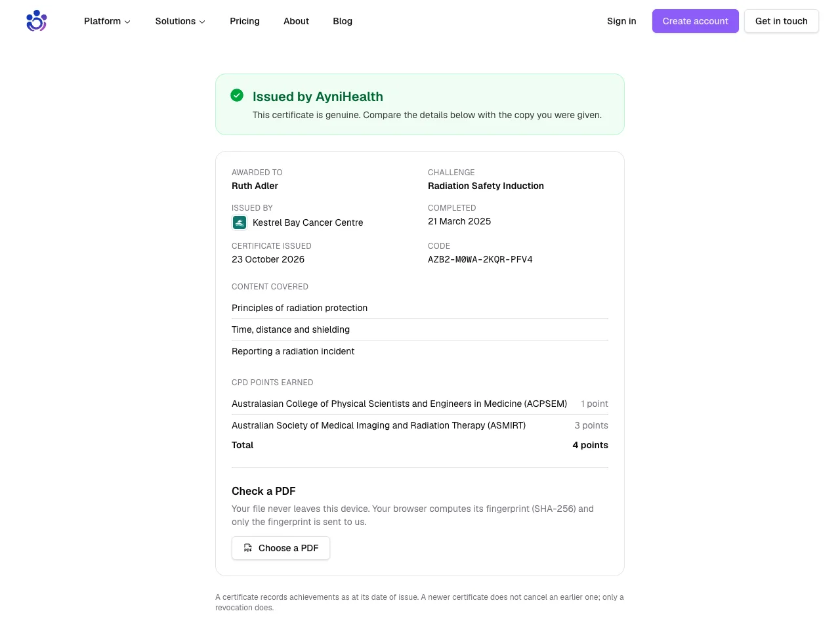This screenshot has height=630, width=840.
Task: Click the Kestrel Bay Cancer Centre logo
Action: pyautogui.click(x=240, y=222)
